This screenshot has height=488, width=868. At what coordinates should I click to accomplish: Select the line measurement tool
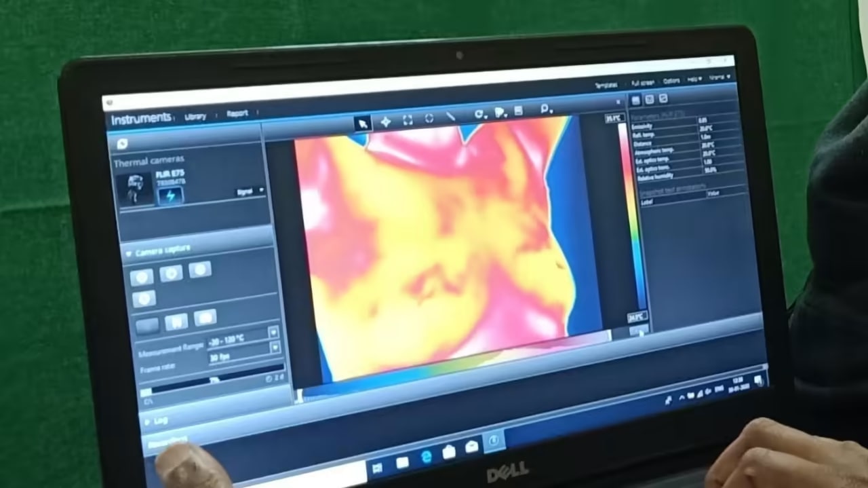pyautogui.click(x=450, y=117)
